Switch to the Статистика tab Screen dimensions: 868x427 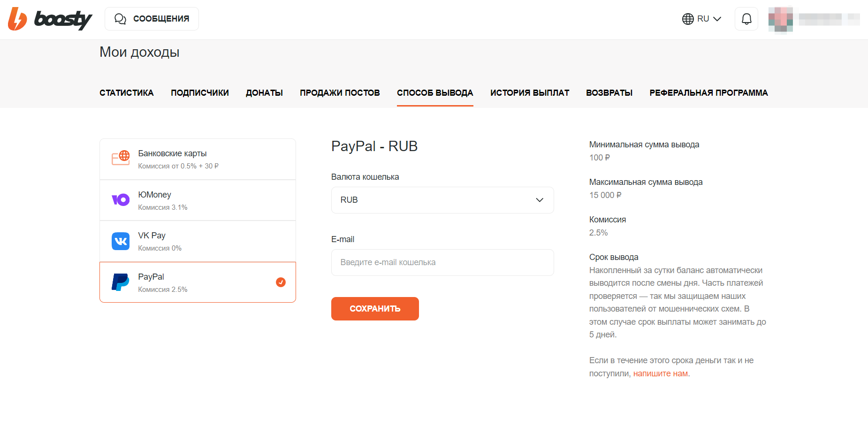point(127,93)
